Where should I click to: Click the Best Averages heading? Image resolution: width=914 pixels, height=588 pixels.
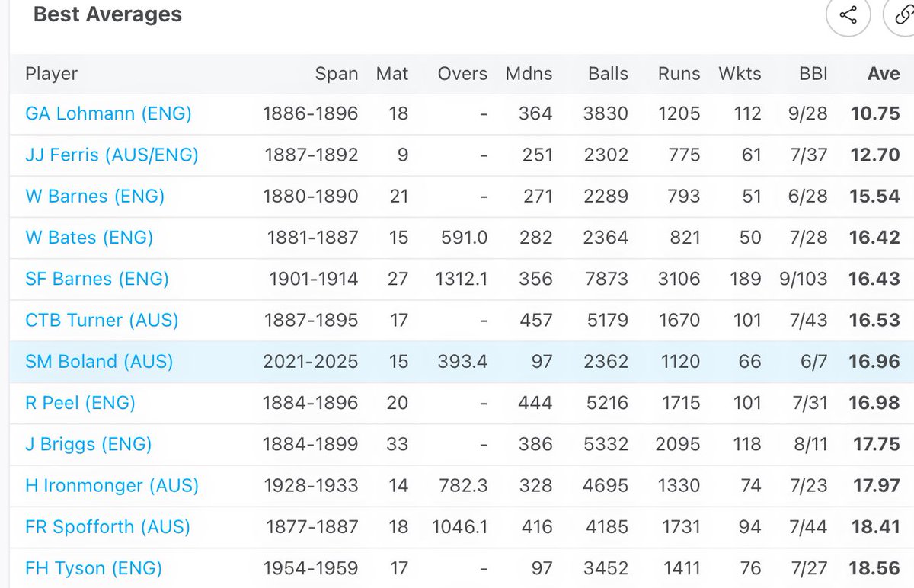click(107, 14)
